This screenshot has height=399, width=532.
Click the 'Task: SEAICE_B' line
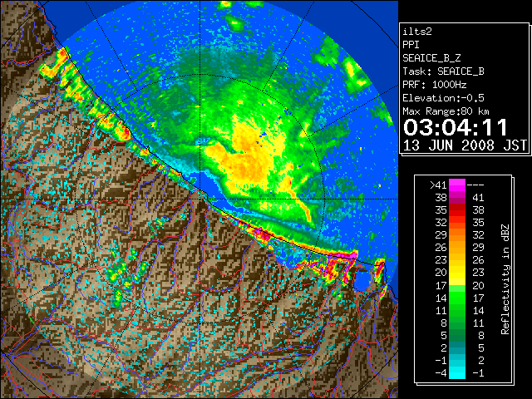(x=443, y=71)
